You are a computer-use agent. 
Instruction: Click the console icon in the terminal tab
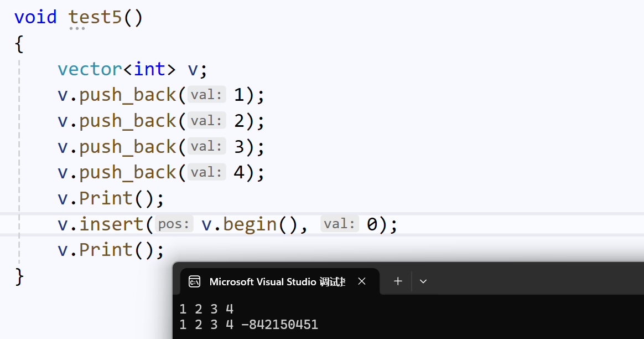click(x=194, y=282)
